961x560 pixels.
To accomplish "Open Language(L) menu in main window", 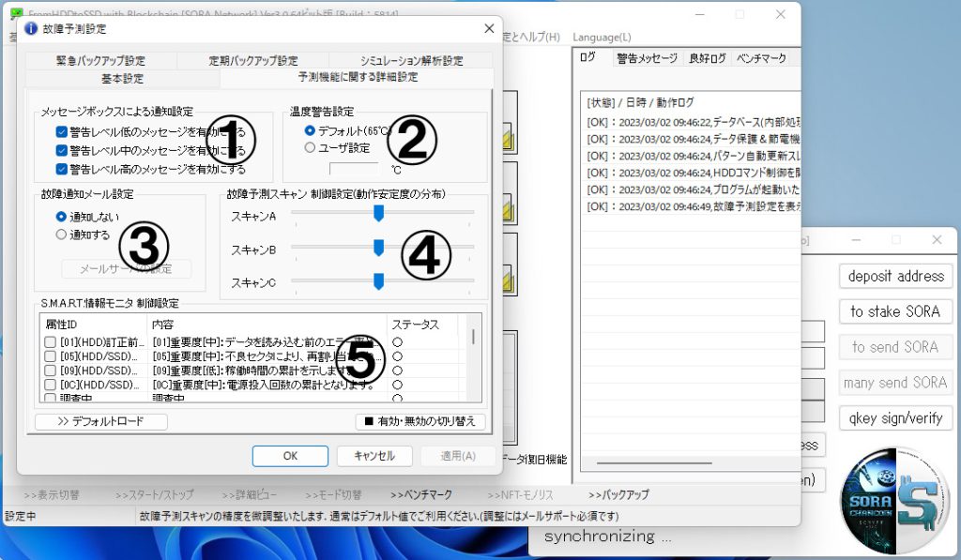I will coord(602,38).
